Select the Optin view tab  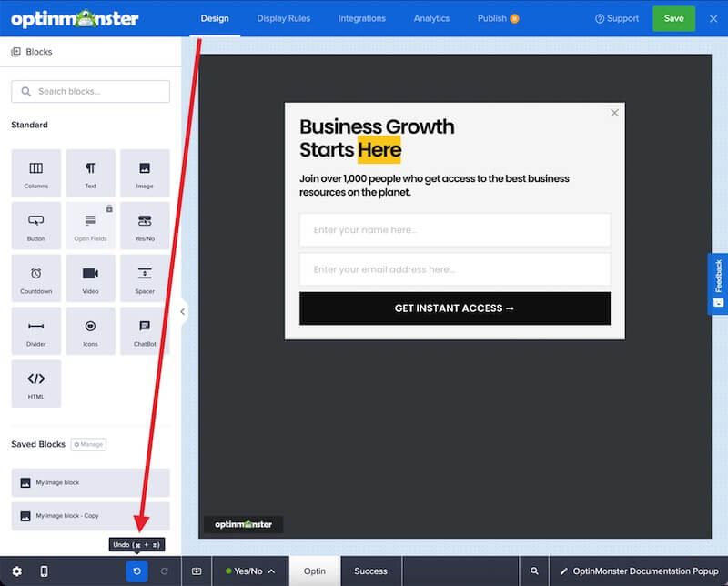(315, 571)
